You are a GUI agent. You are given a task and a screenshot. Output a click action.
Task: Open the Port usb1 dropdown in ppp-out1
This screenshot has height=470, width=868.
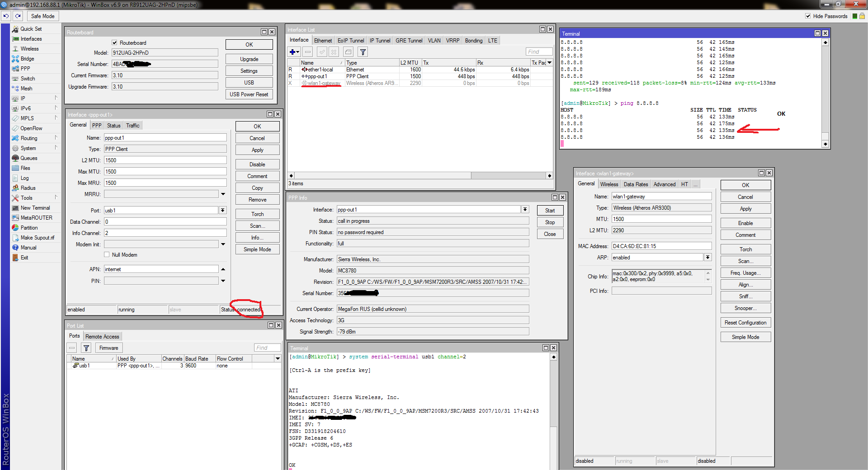(x=223, y=211)
